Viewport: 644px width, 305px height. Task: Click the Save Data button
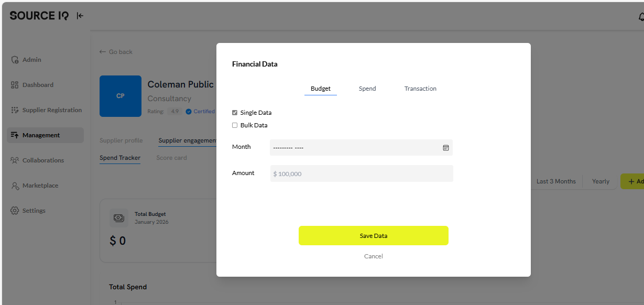pos(373,235)
